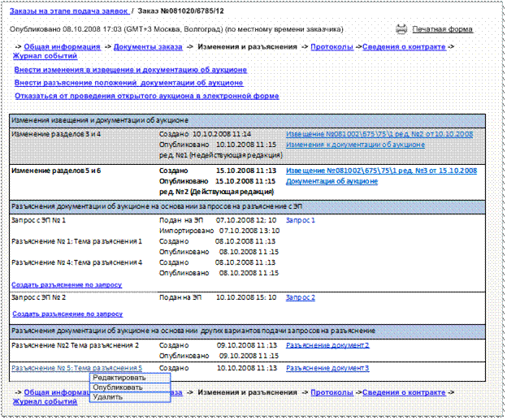Click Создать разъяснение по запросу under Запрос №2
This screenshot has width=507, height=420.
pos(67,314)
